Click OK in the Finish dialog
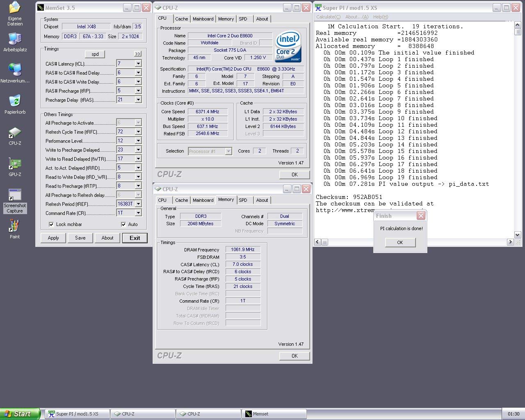The height and width of the screenshot is (420, 525). (400, 242)
